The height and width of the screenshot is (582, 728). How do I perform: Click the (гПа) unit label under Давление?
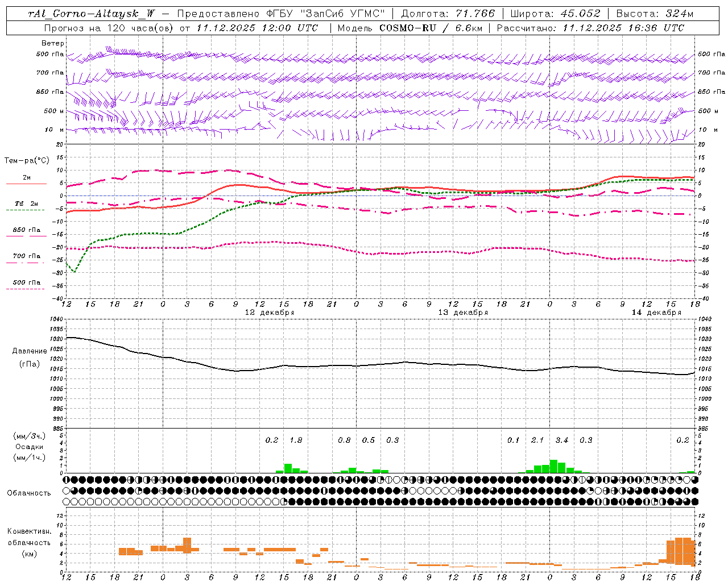[30, 364]
